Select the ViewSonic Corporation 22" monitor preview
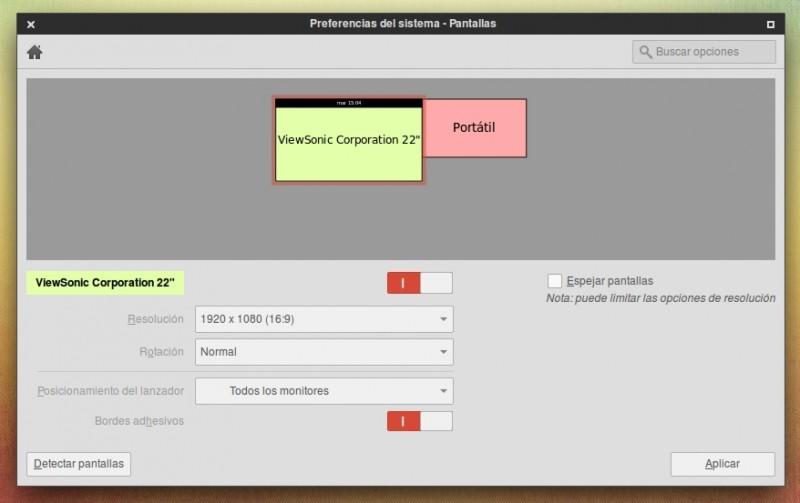800x503 pixels. (348, 145)
